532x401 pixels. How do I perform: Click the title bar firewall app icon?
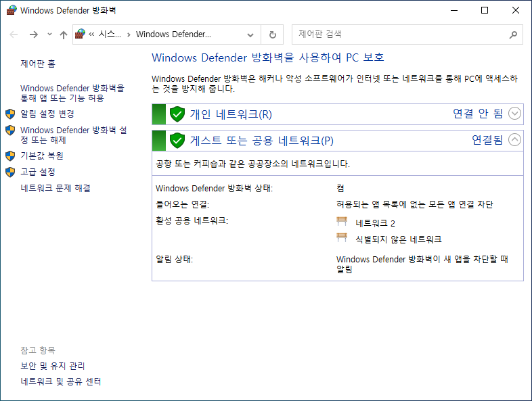(12, 10)
